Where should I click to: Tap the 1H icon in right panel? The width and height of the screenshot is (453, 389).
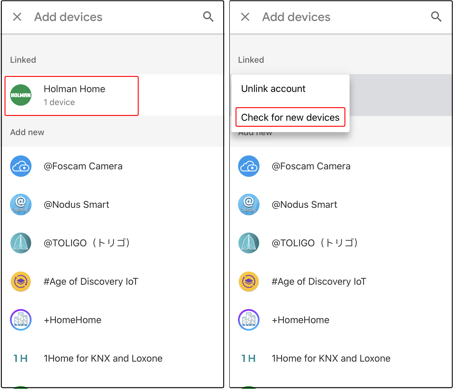tap(248, 358)
